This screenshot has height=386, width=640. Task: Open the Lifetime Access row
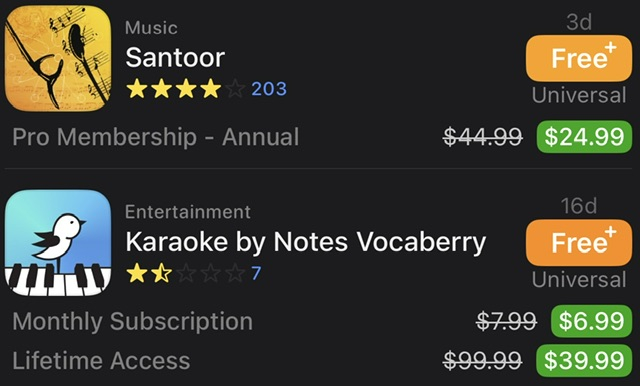(320, 361)
